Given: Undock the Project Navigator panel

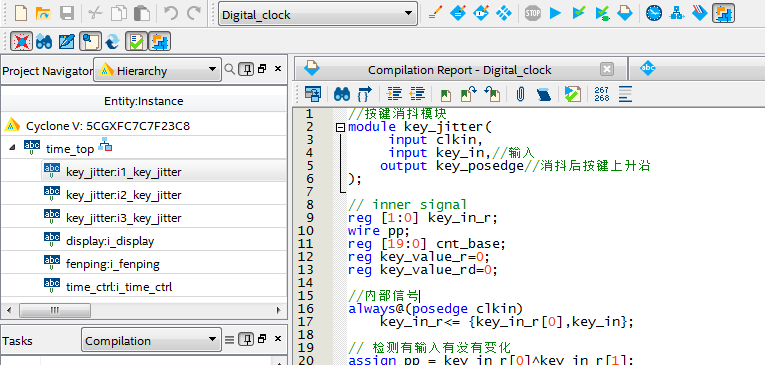Looking at the screenshot, I should (262, 69).
